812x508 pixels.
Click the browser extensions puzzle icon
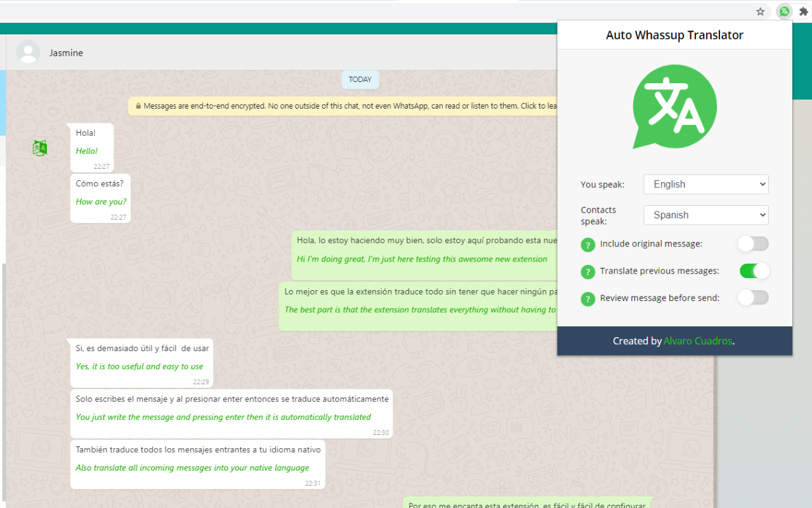(804, 11)
